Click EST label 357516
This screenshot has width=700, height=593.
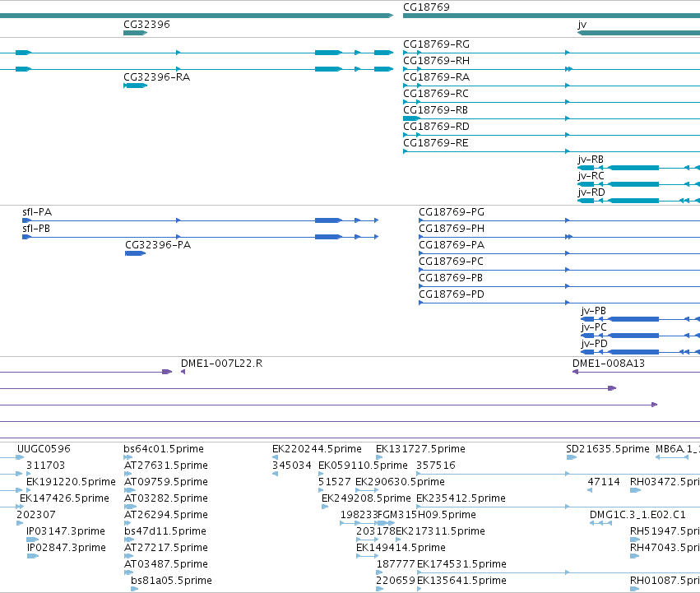click(x=436, y=466)
